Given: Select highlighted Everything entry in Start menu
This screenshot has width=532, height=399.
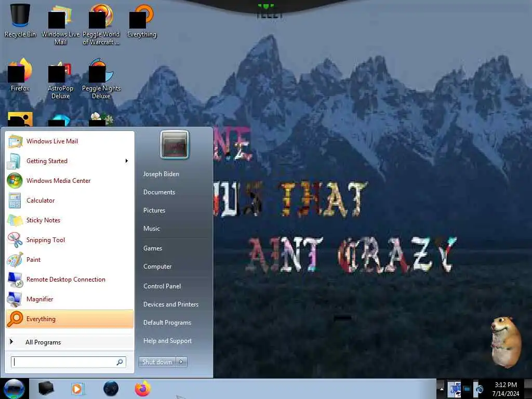Looking at the screenshot, I should 70,319.
